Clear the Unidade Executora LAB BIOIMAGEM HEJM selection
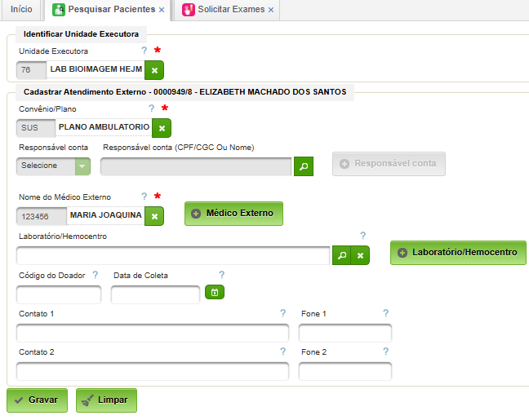The image size is (529, 420). coord(154,70)
